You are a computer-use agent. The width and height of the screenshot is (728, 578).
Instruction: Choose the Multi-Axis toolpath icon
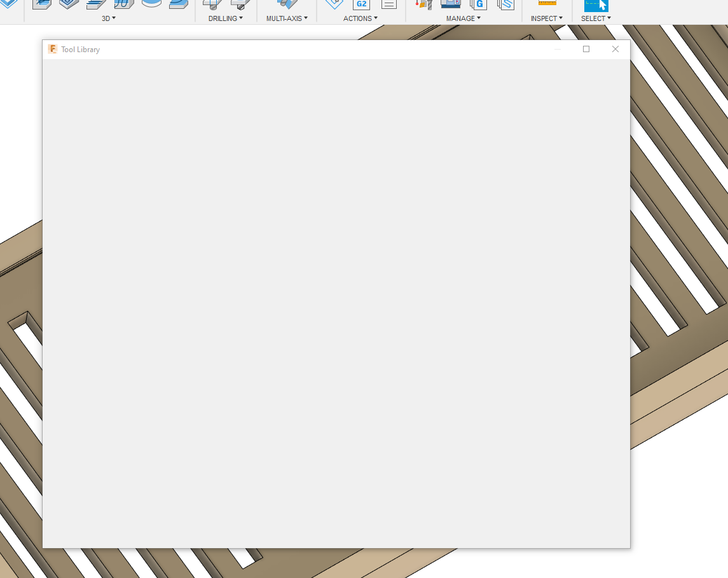(x=287, y=4)
